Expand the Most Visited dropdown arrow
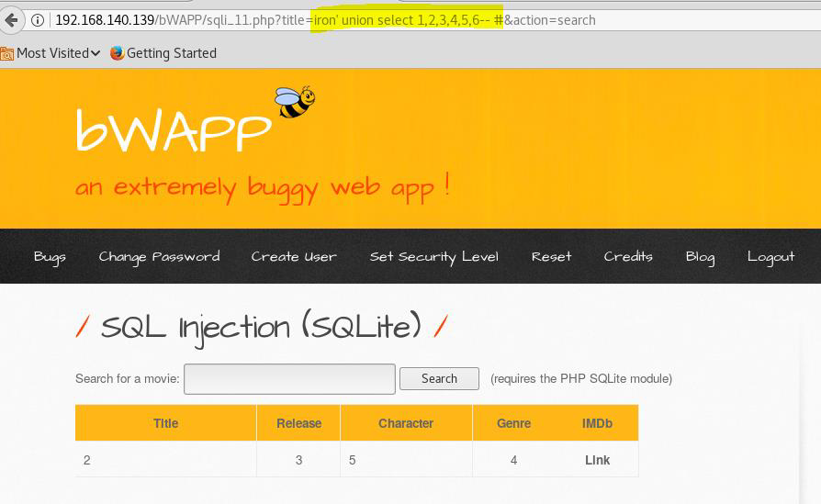Image resolution: width=821 pixels, height=504 pixels. [96, 53]
